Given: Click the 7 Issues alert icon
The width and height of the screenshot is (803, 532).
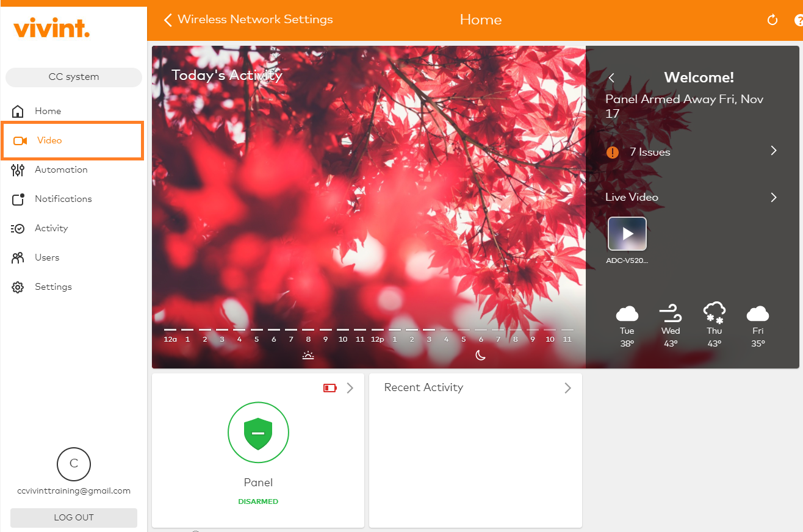Looking at the screenshot, I should coord(613,152).
